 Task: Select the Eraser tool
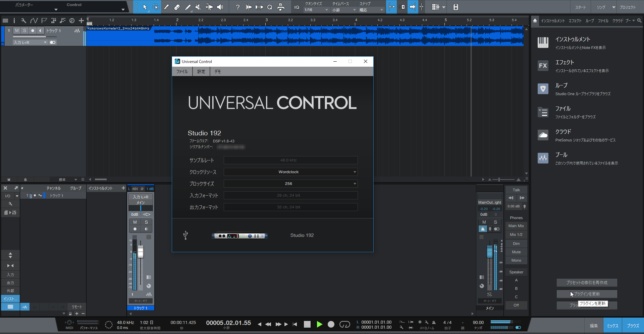177,7
